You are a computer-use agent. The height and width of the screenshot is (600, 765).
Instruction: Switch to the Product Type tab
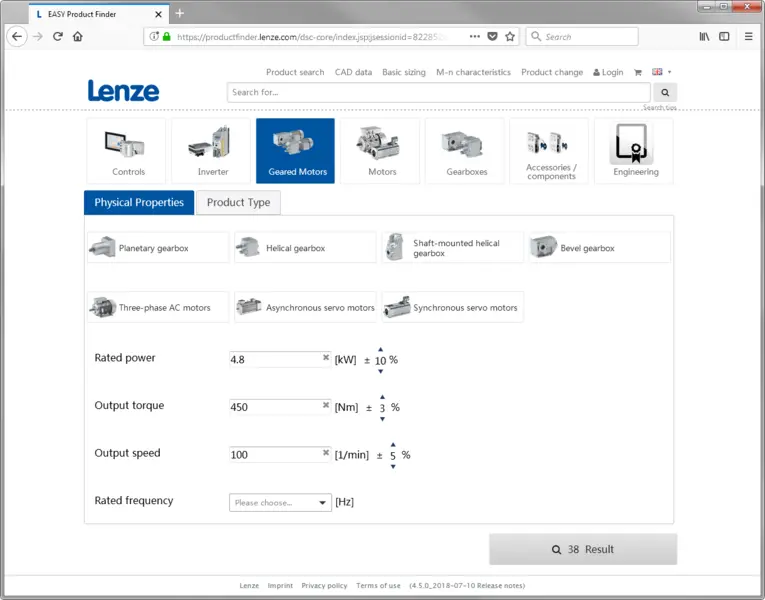click(x=238, y=203)
